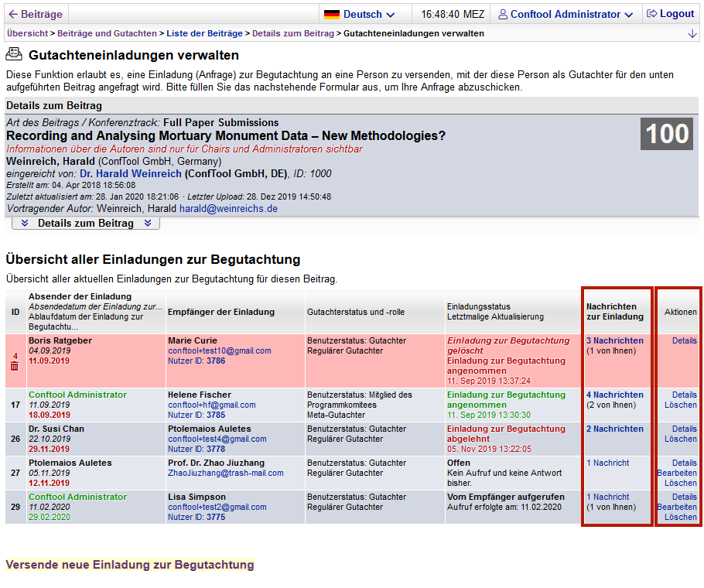Image resolution: width=704 pixels, height=588 pixels.
Task: Click Löschen for Lisa Simpson's invitation
Action: [x=680, y=517]
